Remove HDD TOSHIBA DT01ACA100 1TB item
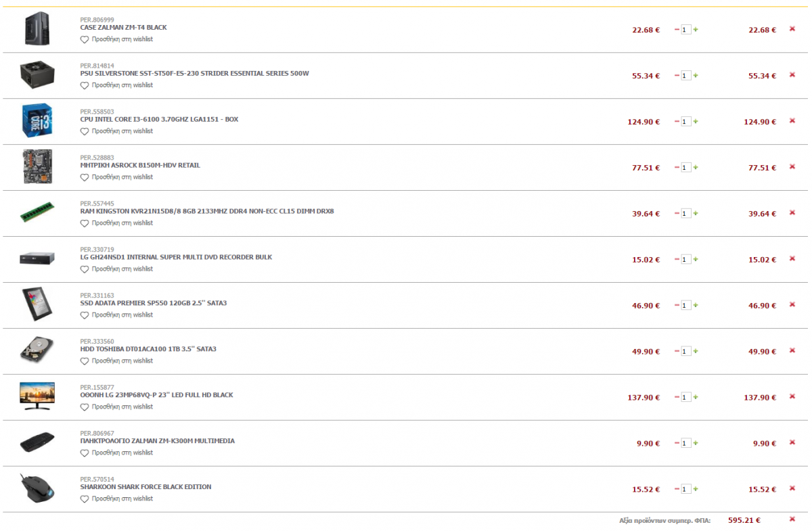This screenshot has height=531, width=812. pyautogui.click(x=792, y=351)
